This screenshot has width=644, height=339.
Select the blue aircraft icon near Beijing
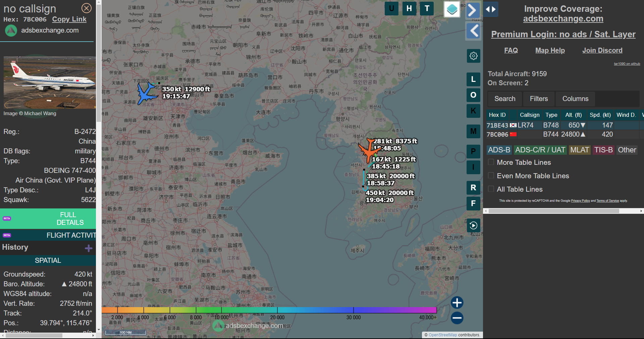pyautogui.click(x=147, y=94)
